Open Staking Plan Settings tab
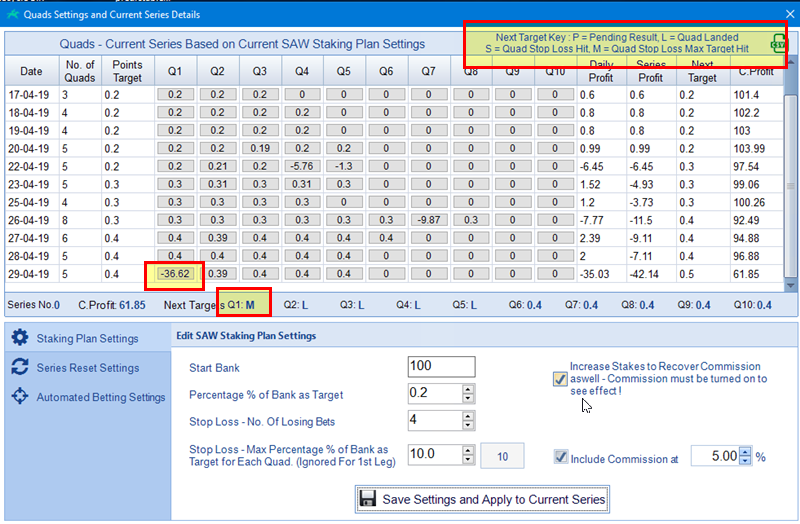Screen dimensions: 800x524 click(x=88, y=338)
